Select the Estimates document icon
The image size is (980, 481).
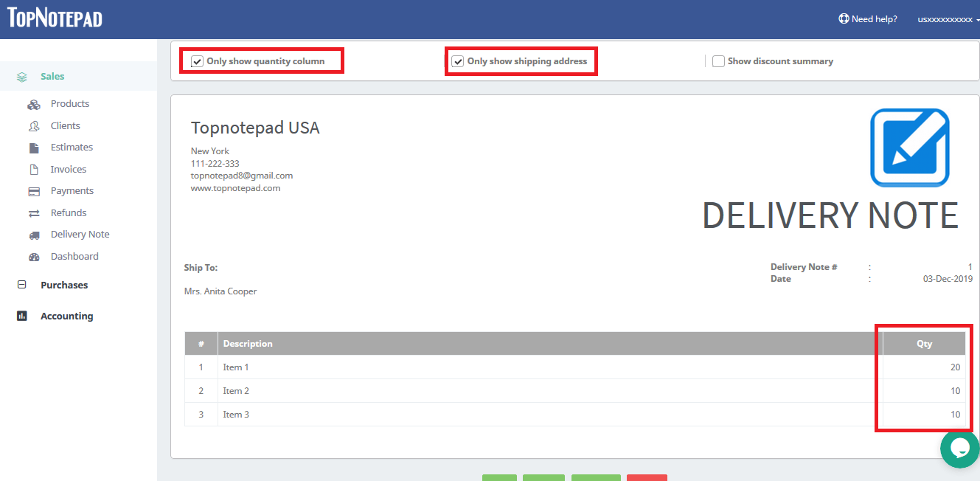coord(34,148)
